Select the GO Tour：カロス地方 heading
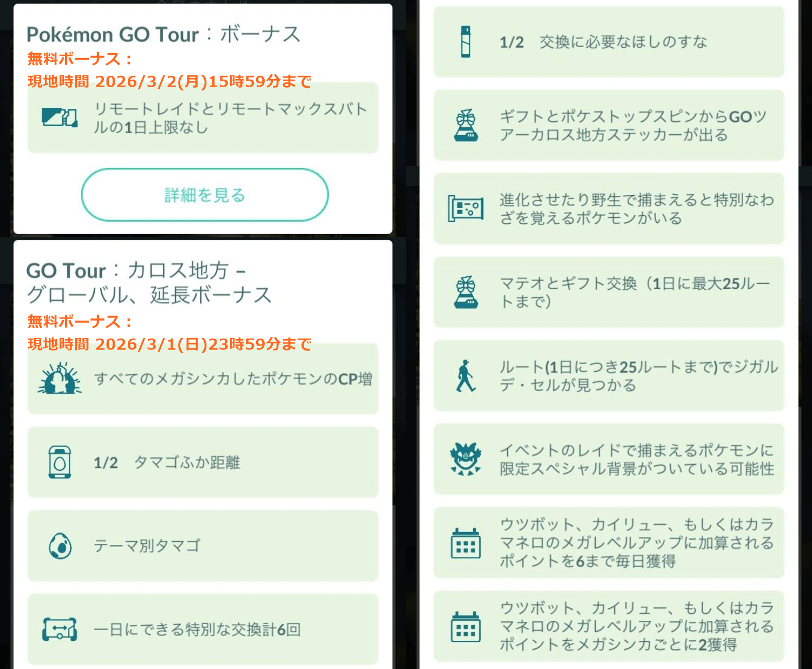The height and width of the screenshot is (669, 812). click(x=149, y=282)
